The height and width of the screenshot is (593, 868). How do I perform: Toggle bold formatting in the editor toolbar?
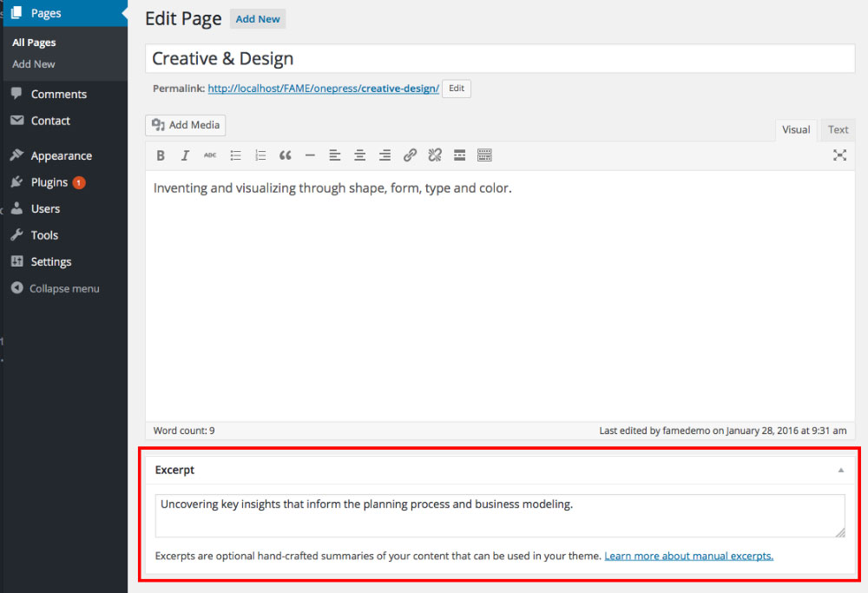tap(161, 155)
